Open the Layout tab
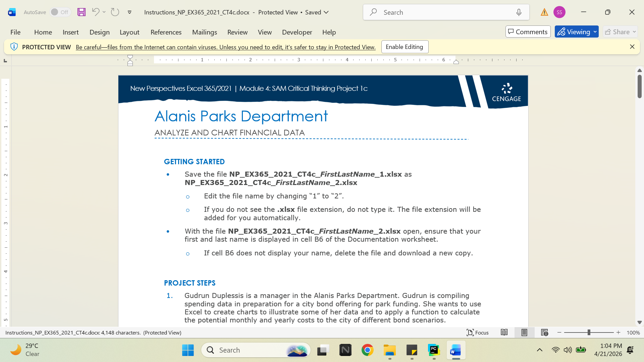Screen dimensions: 644x362 click(129, 32)
